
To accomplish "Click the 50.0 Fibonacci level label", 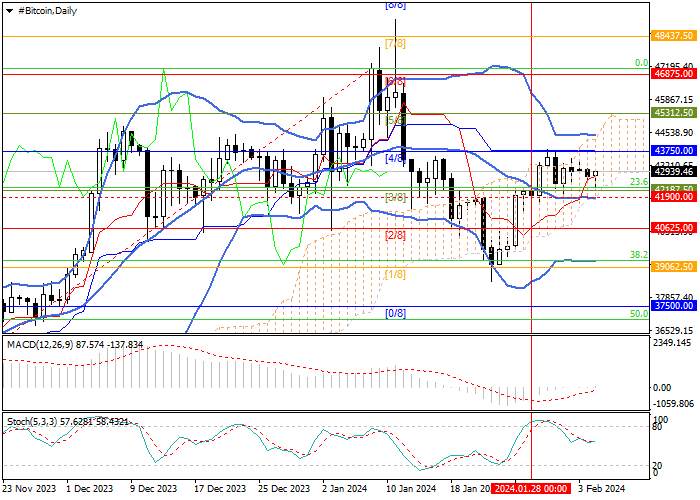I will point(638,314).
